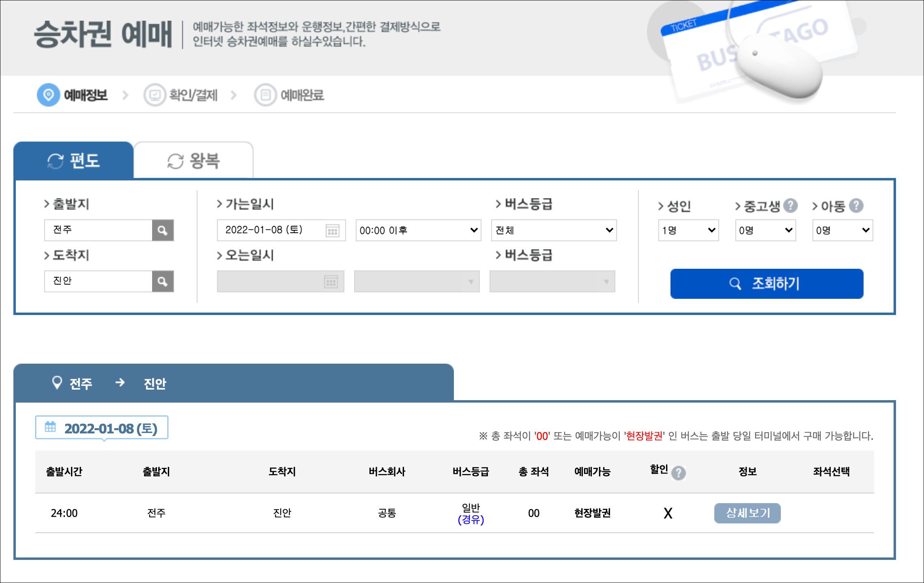Expand the 버스등급 전체 dropdown
Viewport: 924px width, 583px height.
pyautogui.click(x=554, y=230)
